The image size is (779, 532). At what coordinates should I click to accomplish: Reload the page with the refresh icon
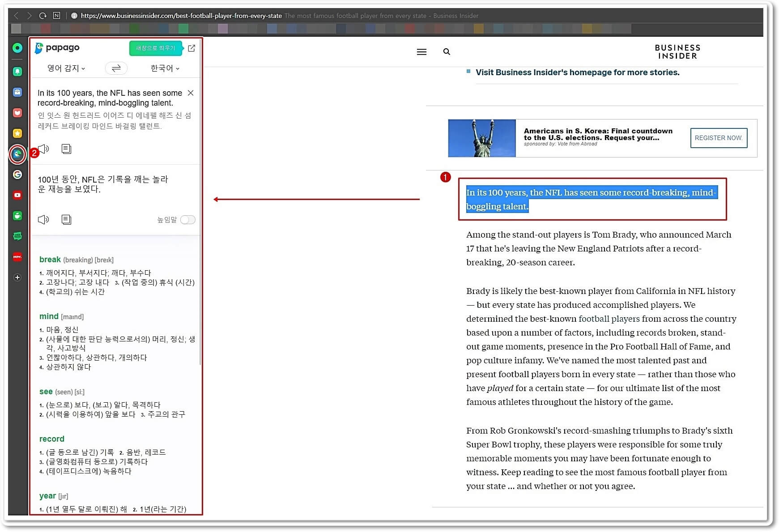[x=43, y=16]
